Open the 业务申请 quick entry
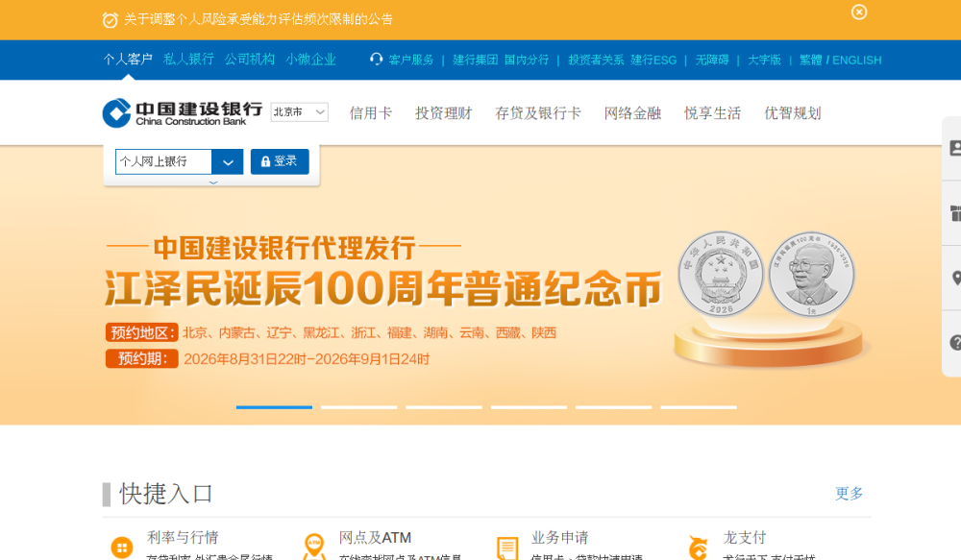961x560 pixels. click(559, 538)
